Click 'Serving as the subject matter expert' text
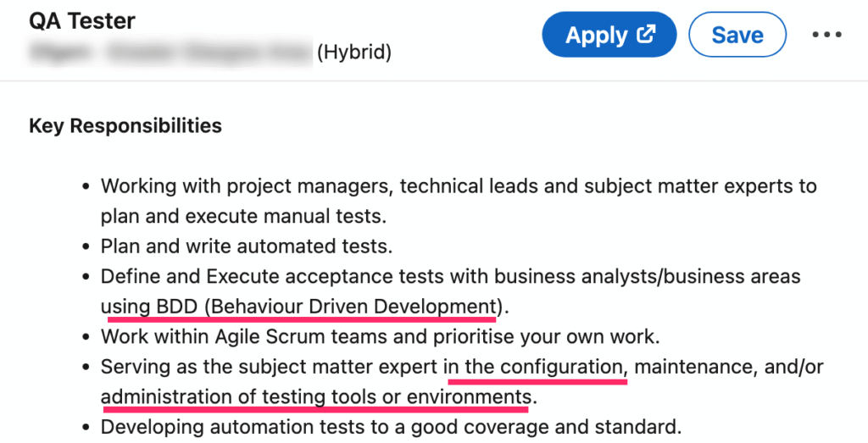This screenshot has height=443, width=868. (270, 367)
